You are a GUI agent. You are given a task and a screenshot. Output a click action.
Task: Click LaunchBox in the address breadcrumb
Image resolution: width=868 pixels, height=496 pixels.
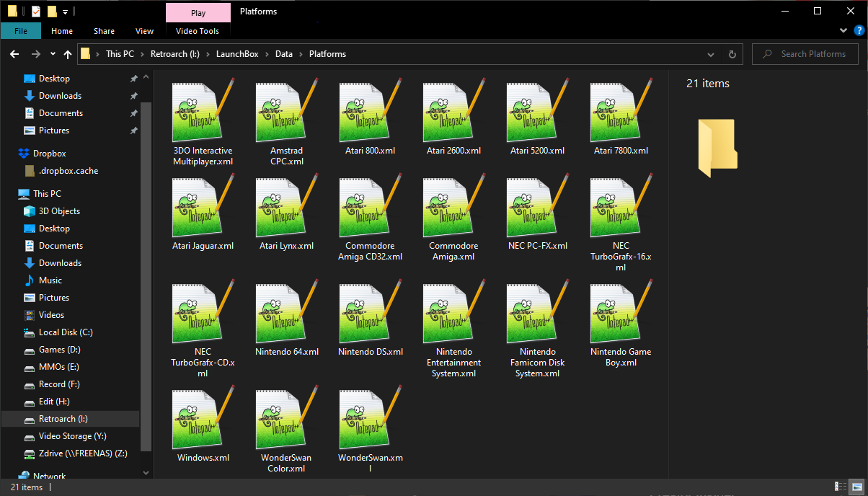[237, 54]
